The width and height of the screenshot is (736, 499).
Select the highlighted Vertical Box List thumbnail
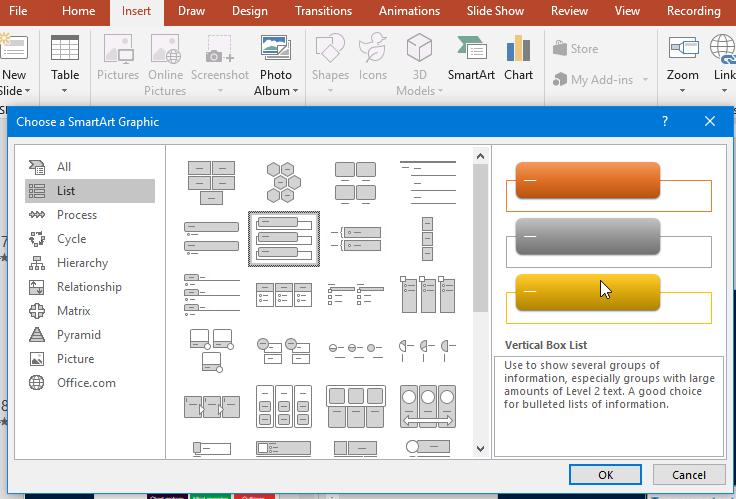coord(284,238)
